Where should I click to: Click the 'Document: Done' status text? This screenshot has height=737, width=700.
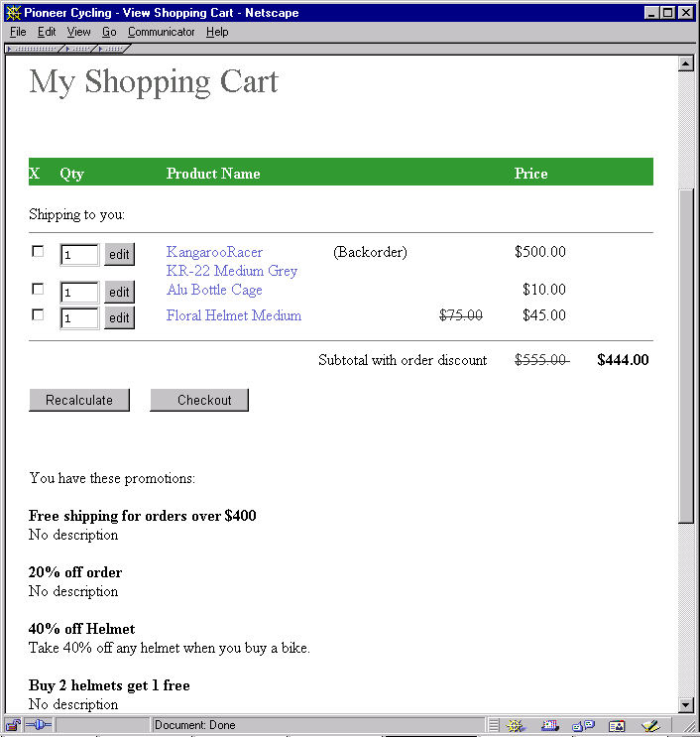[194, 725]
